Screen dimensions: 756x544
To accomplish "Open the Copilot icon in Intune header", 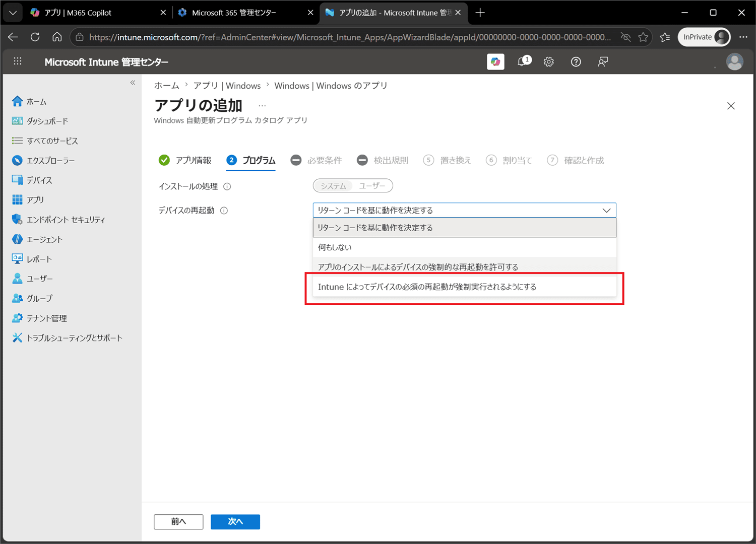I will 495,61.
